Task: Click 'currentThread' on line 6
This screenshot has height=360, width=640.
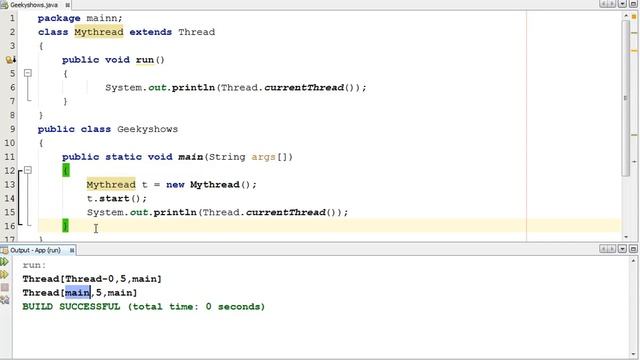Action: pos(304,88)
